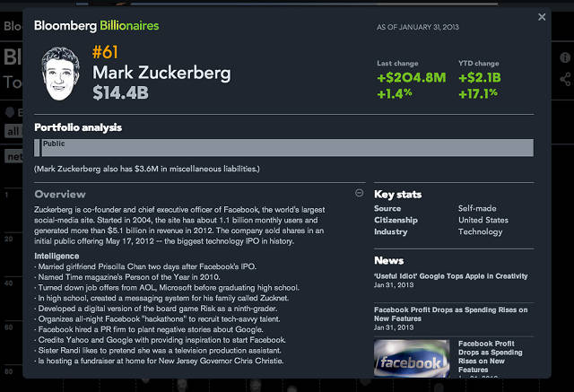This screenshot has width=574, height=392.
Task: Close the Mark Zuckerberg profile popup
Action: pos(542,17)
